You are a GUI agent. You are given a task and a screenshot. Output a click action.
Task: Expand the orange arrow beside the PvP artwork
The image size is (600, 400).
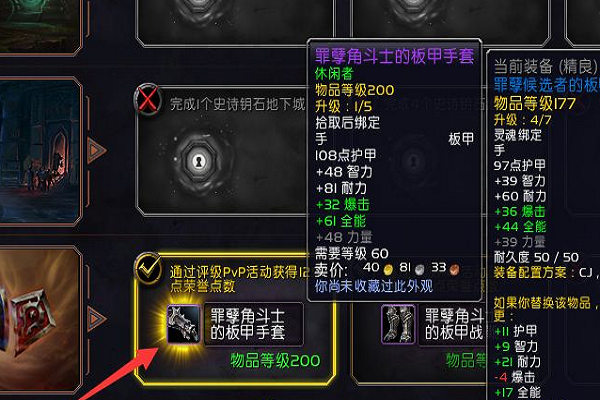[x=96, y=318]
